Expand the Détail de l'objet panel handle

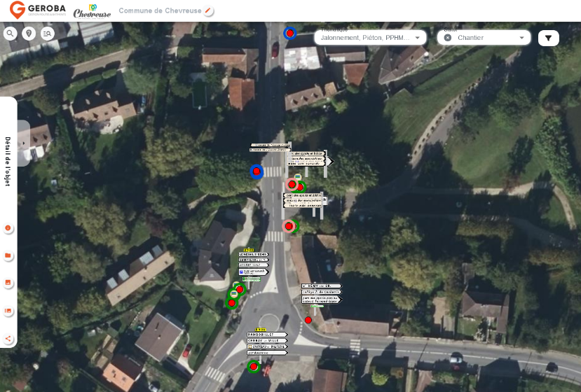click(23, 143)
